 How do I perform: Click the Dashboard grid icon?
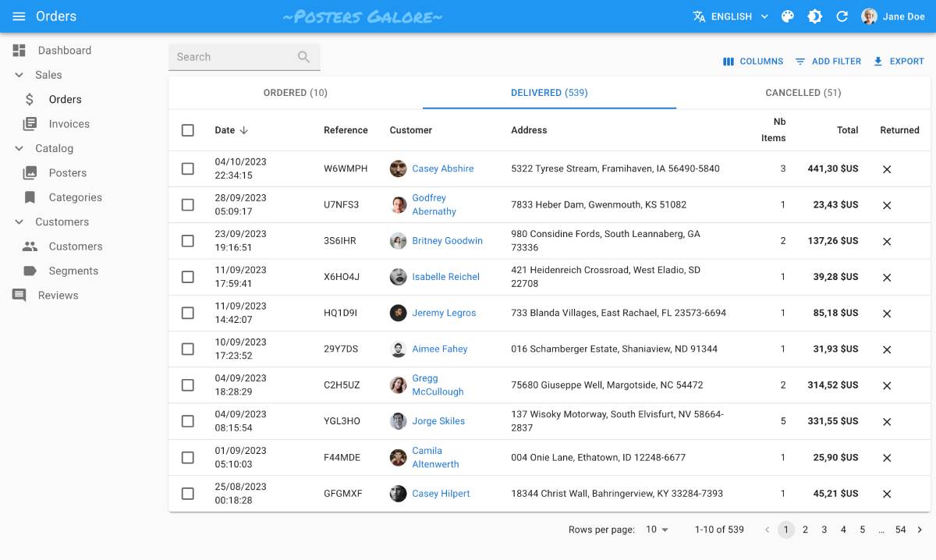(19, 51)
